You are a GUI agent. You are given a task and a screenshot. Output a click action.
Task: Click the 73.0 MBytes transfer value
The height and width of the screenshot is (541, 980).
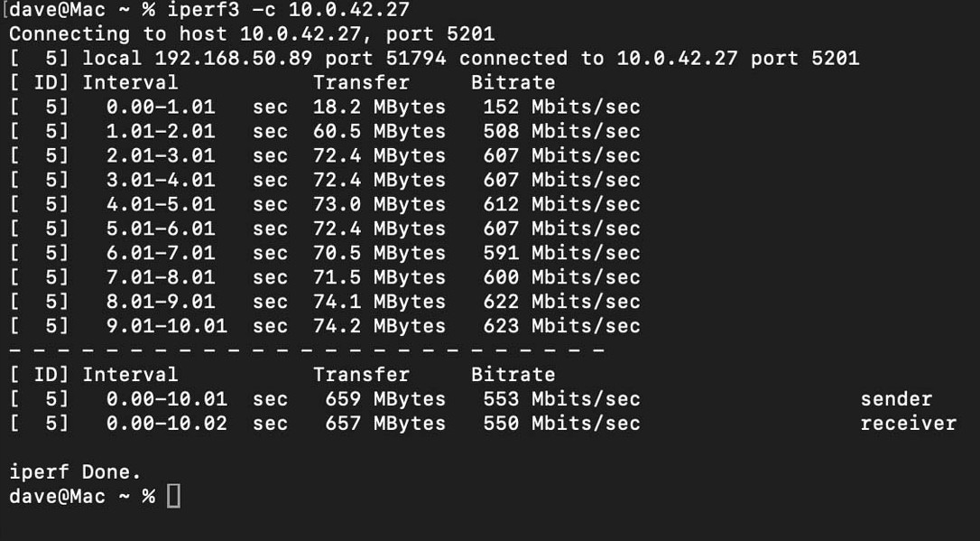(379, 205)
